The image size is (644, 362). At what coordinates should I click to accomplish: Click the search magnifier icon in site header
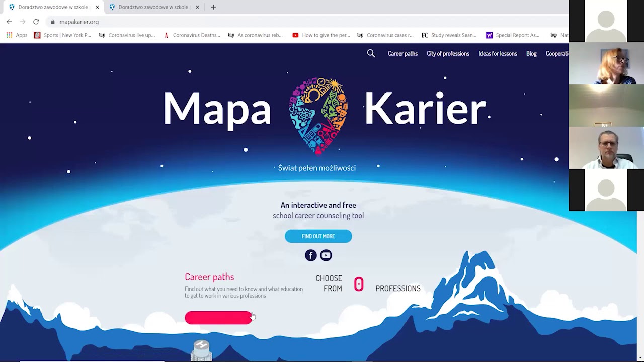[x=371, y=53]
